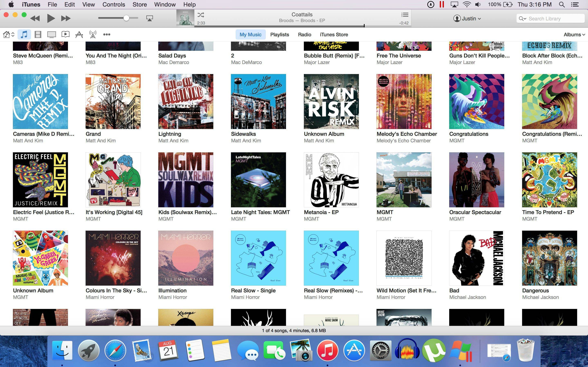588x367 pixels.
Task: Open the Oracular Spectacular album cover
Action: (477, 180)
